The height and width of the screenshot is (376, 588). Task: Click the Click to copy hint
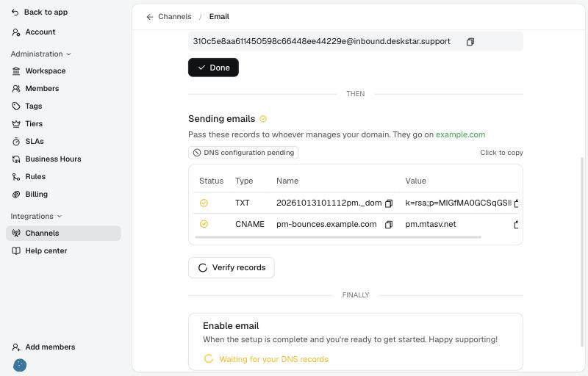click(501, 153)
